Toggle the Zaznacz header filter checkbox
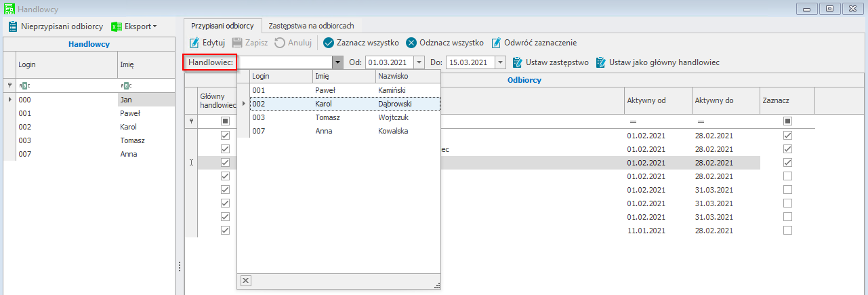Screen dimensions: 868x295 pyautogui.click(x=787, y=121)
